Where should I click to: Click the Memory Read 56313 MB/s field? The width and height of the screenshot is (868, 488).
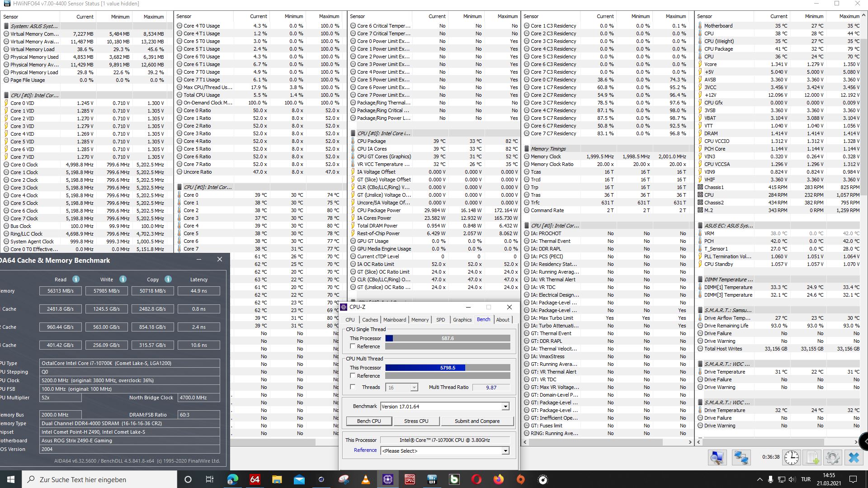[61, 291]
